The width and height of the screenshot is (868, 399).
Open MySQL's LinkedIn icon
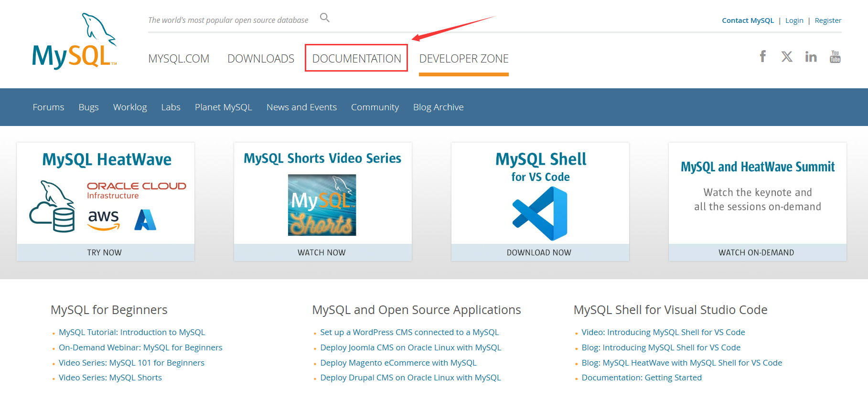(x=811, y=57)
